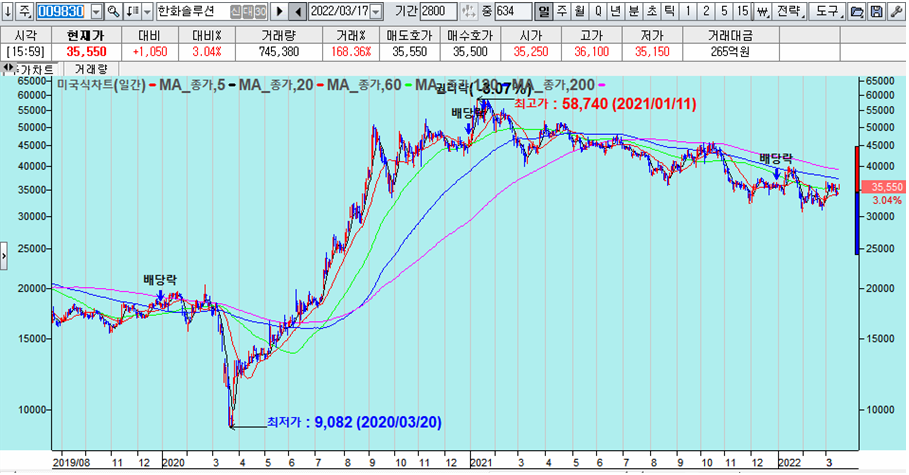
Task: Open the 도구 tools dropdown menu
Action: (x=826, y=11)
